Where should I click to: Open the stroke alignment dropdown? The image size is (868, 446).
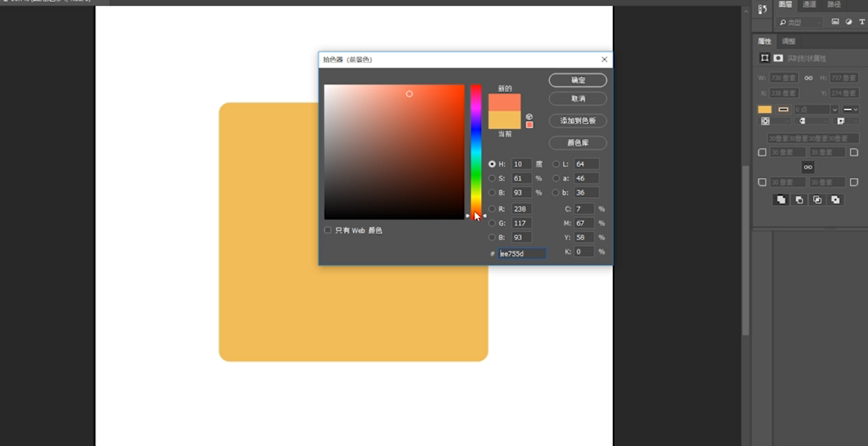[773, 122]
